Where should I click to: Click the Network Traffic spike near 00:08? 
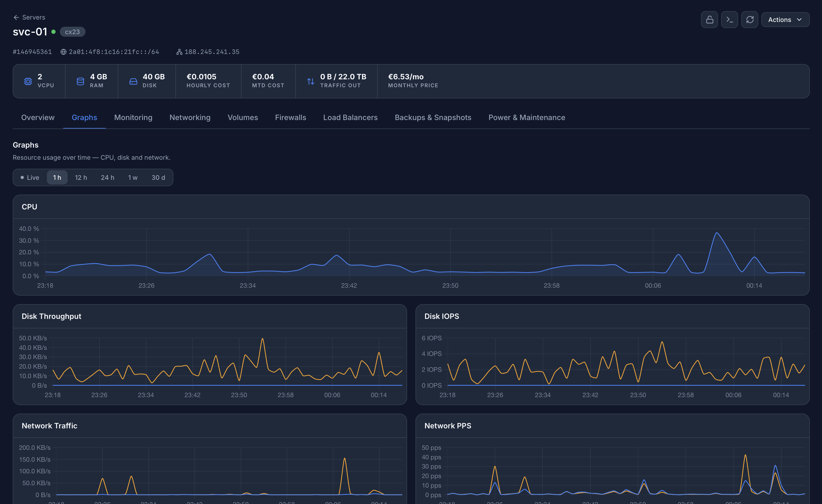[x=344, y=459]
